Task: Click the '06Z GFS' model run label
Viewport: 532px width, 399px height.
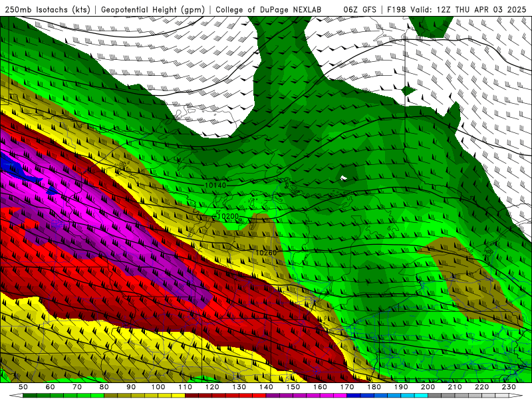Action: 360,9
